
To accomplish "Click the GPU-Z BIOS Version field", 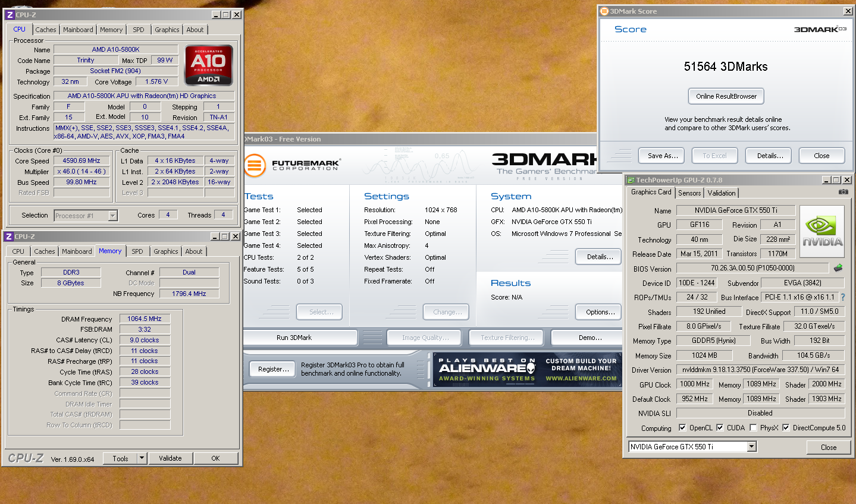I will tap(752, 268).
